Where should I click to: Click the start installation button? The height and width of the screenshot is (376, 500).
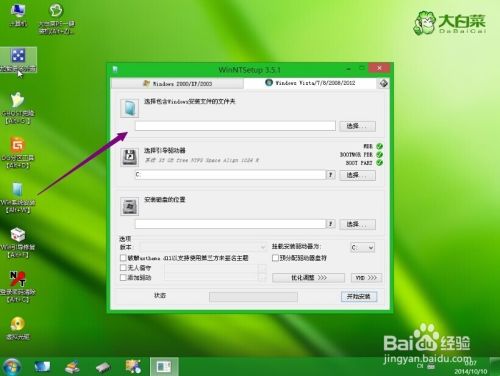tap(359, 296)
